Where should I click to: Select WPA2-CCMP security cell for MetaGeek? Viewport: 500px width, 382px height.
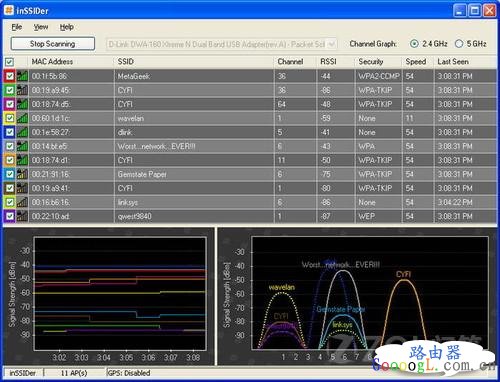379,76
